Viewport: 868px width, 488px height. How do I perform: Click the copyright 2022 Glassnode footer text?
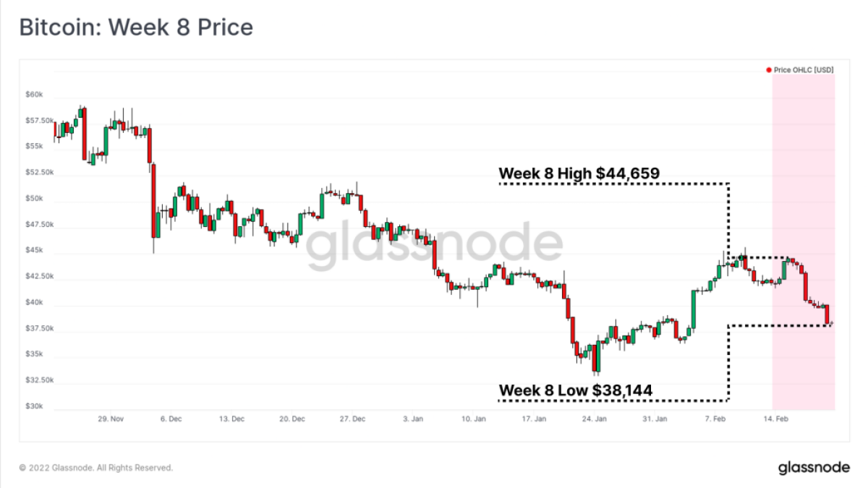click(x=96, y=468)
